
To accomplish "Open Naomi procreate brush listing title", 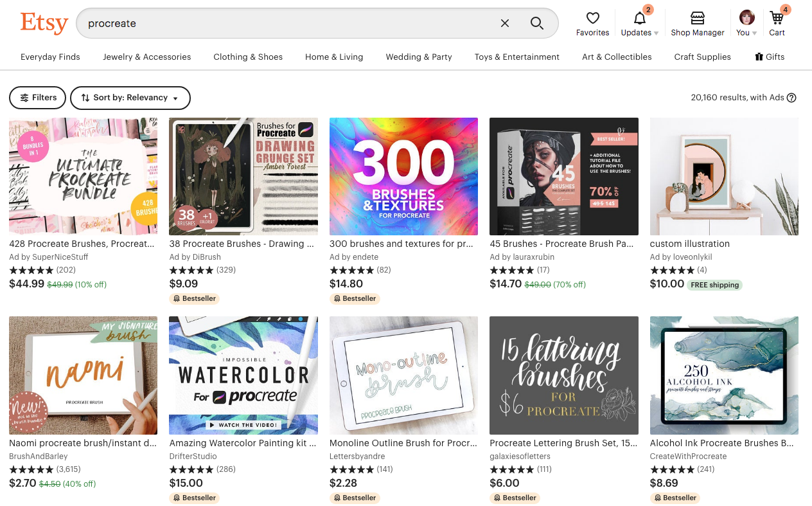I will (83, 443).
